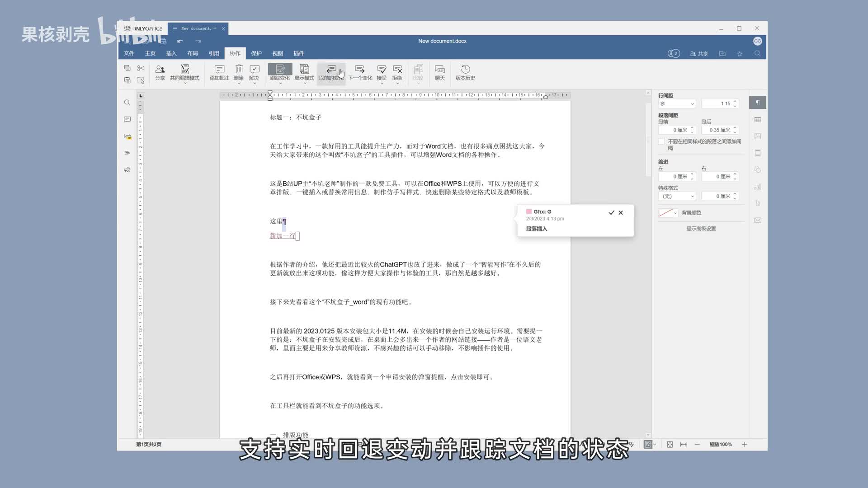The width and height of the screenshot is (868, 488).
Task: Switch to the Insert (插入) tab
Action: 171,53
